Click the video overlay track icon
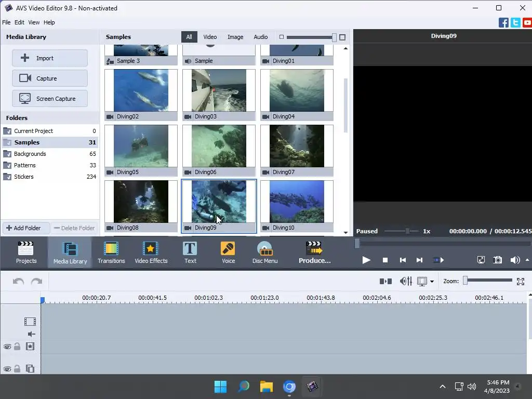The width and height of the screenshot is (532, 399). coord(30,368)
